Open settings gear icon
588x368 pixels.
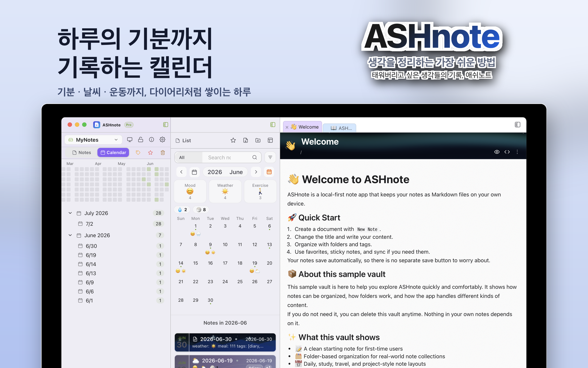coord(162,140)
